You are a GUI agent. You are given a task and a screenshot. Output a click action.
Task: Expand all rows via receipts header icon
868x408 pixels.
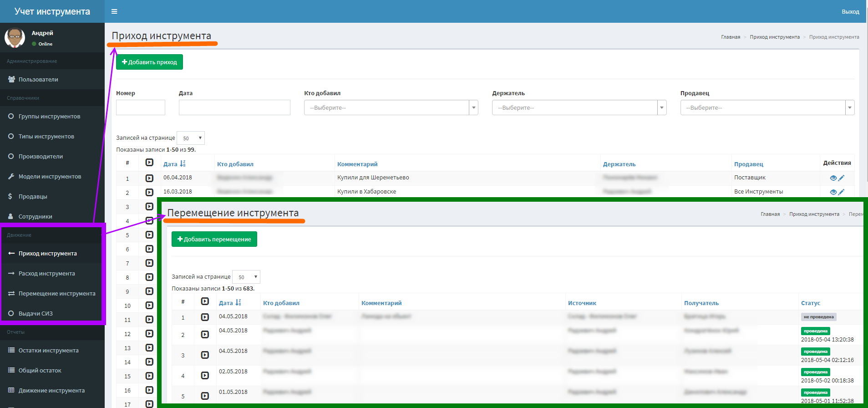click(x=149, y=163)
